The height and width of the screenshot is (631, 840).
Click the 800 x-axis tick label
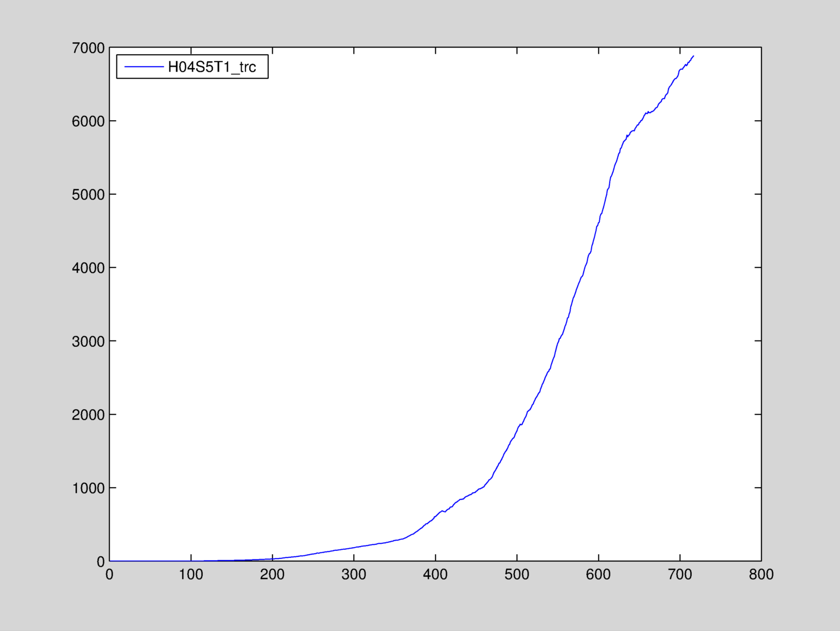click(761, 575)
